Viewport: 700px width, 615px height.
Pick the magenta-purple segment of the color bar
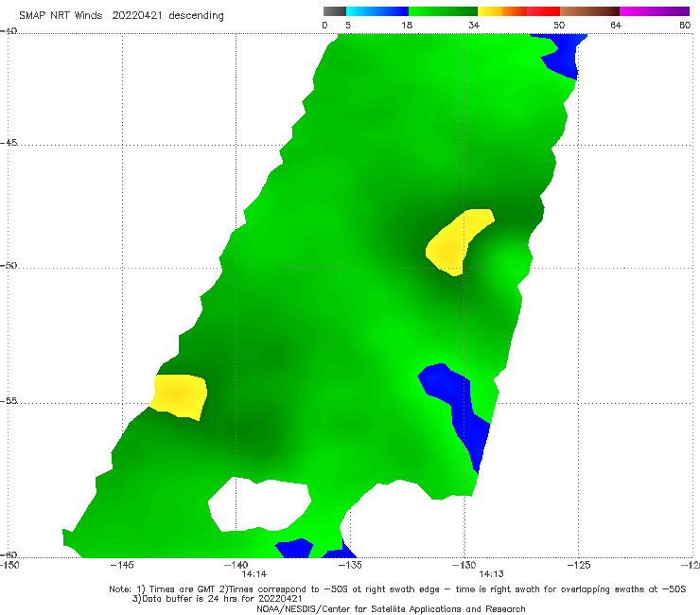(654, 11)
